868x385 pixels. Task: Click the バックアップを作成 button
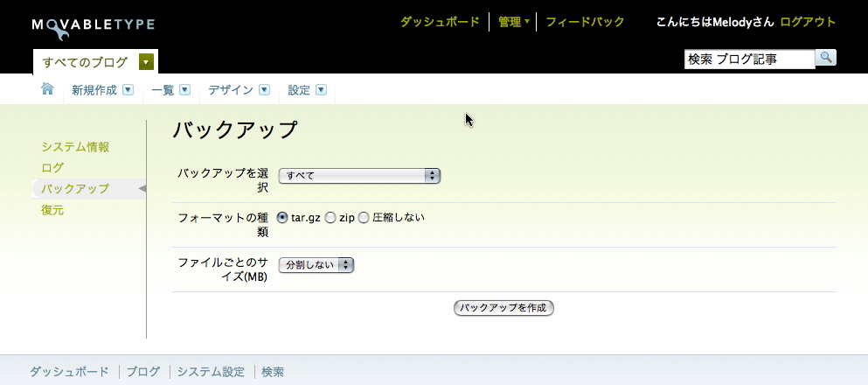(503, 308)
